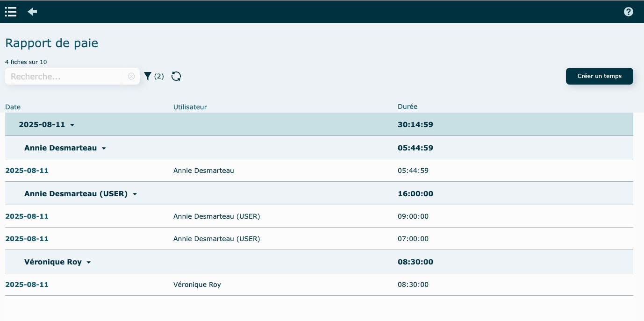Clear the search field with X icon
The width and height of the screenshot is (644, 321).
(x=131, y=76)
